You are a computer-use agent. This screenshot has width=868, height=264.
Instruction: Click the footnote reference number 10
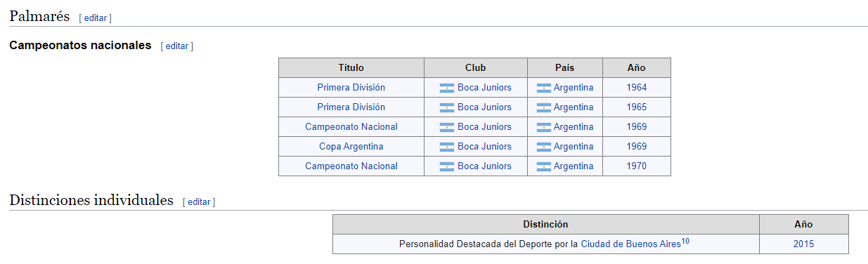point(685,242)
